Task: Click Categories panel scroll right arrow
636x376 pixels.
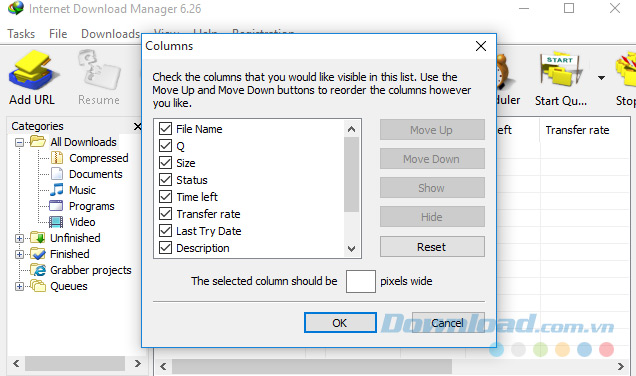Action: tap(138, 363)
